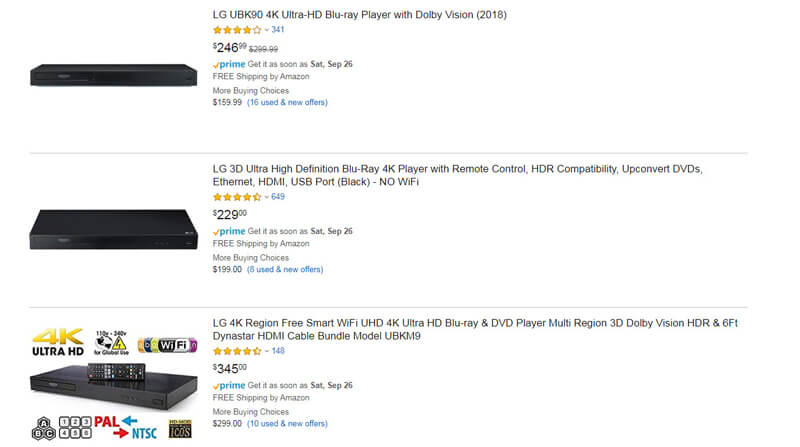Viewport: 800px width, 447px height.
Task: Click the star rating of LG UBKM9 bundle
Action: (x=237, y=351)
